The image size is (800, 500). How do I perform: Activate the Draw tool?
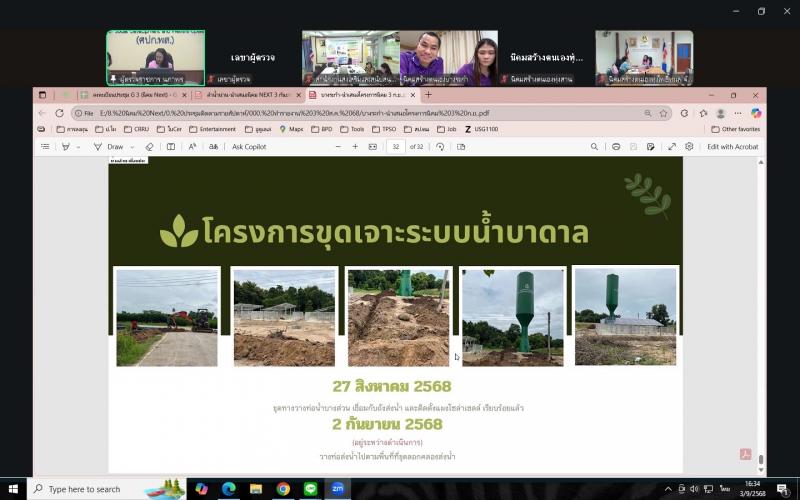[109, 147]
